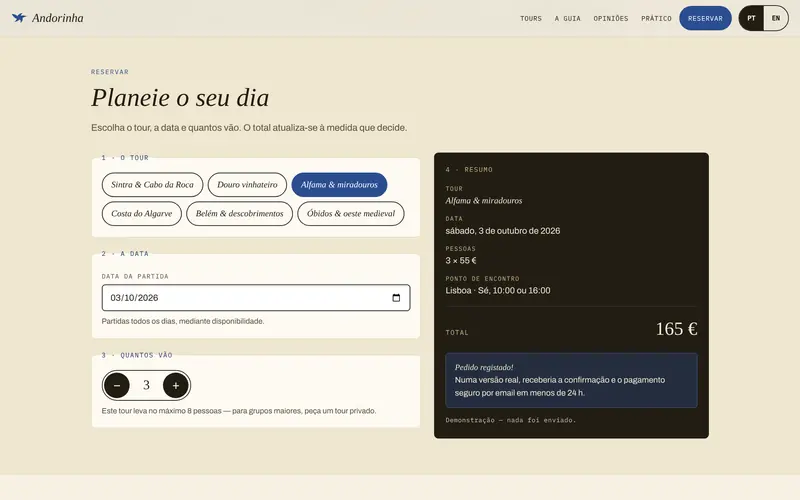
Task: Click the 'Planeie o seu dia' heading
Action: tap(180, 97)
